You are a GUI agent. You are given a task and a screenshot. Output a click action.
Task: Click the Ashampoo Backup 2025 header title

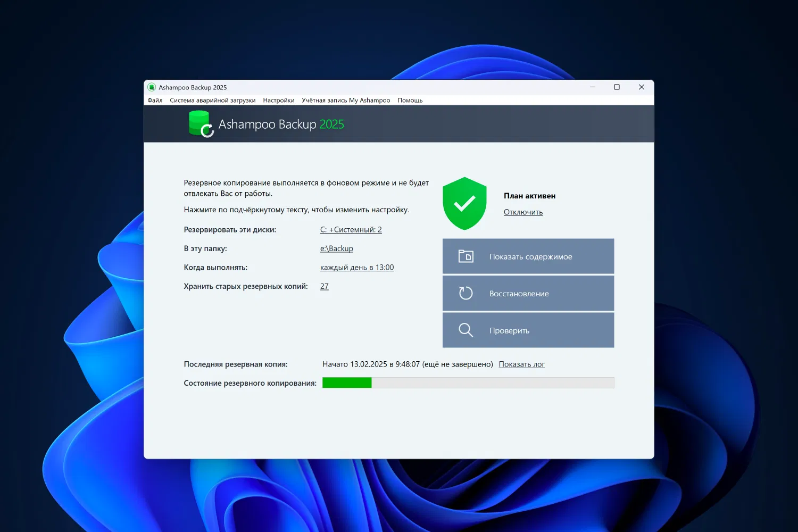(281, 124)
